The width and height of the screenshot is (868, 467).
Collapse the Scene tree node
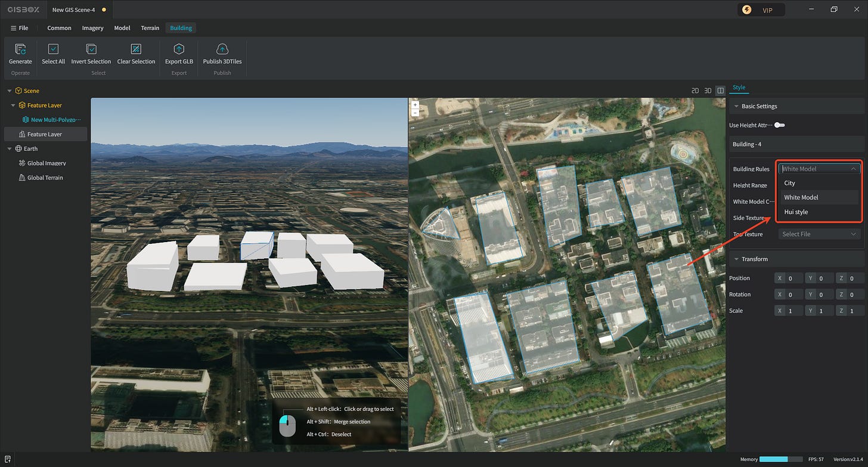[x=10, y=91]
